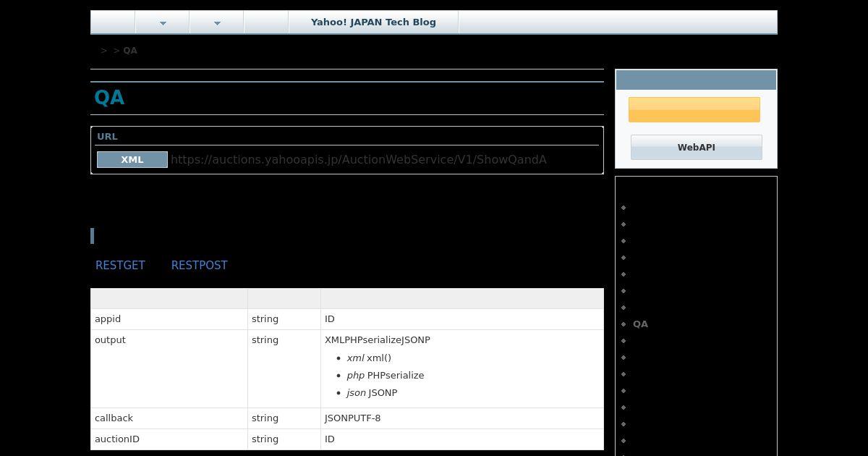868x456 pixels.
Task: Expand the left dropdown arrow in navigation bar
Action: coord(163,23)
